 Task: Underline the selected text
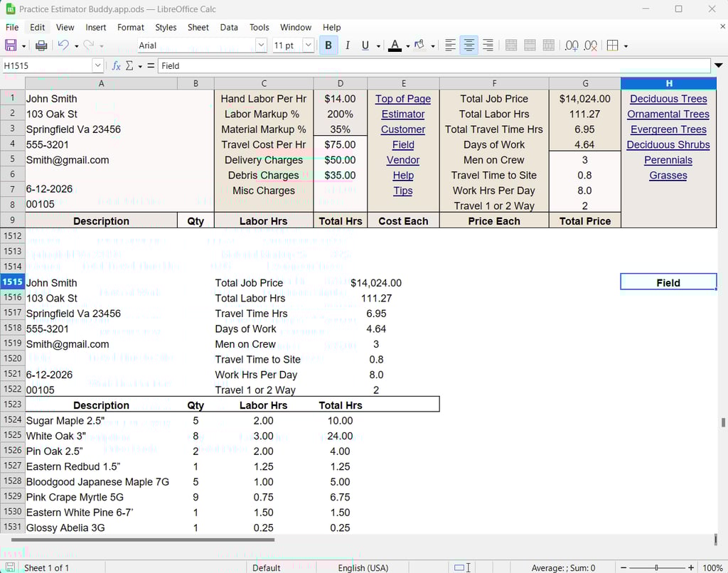click(x=364, y=45)
